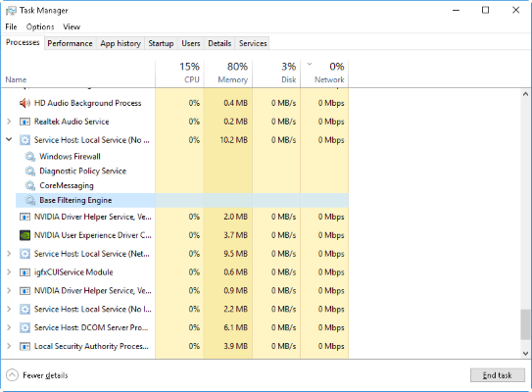Click the Diagnostic Policy Service gear icon
Viewport: 532px width, 392px height.
point(30,171)
